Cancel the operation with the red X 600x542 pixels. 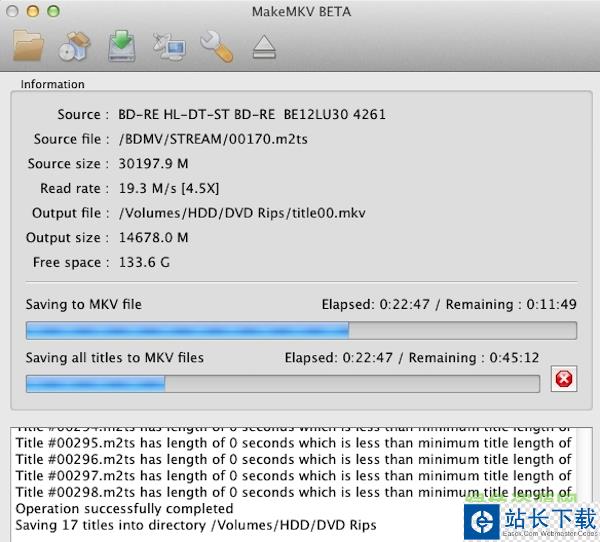(x=564, y=379)
